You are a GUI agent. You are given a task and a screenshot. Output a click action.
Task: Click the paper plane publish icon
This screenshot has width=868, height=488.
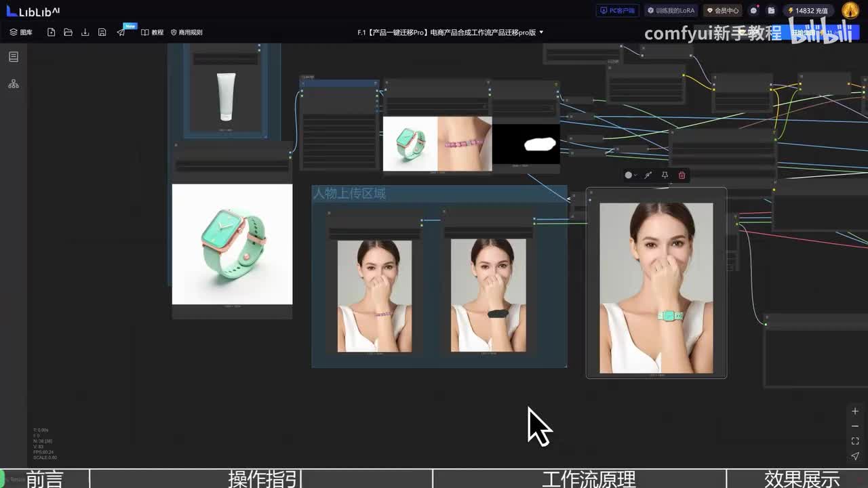[121, 33]
